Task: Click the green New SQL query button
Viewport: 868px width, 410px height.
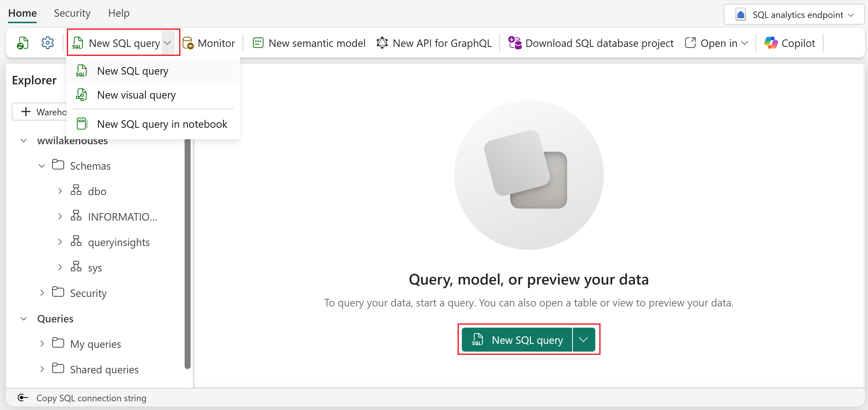Action: [517, 340]
